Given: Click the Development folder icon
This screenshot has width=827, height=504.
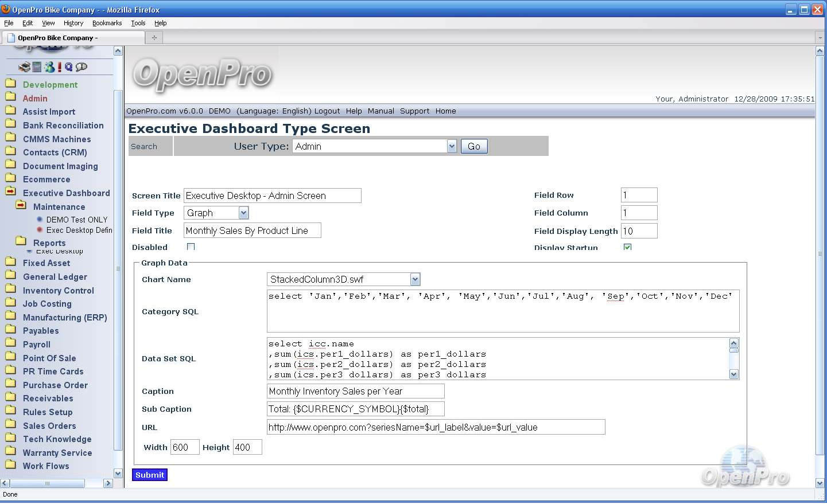Looking at the screenshot, I should tap(10, 84).
